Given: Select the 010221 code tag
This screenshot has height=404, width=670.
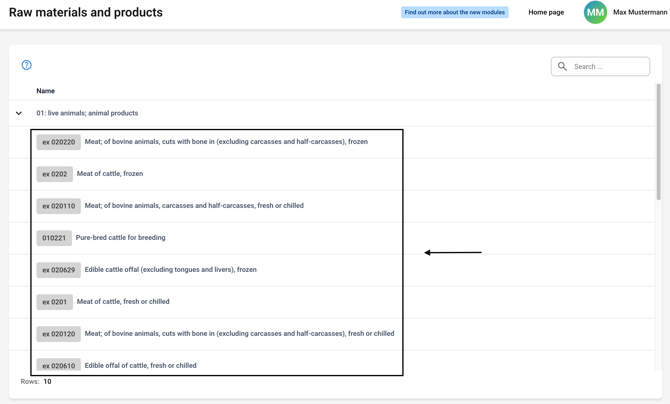Looking at the screenshot, I should (x=54, y=238).
